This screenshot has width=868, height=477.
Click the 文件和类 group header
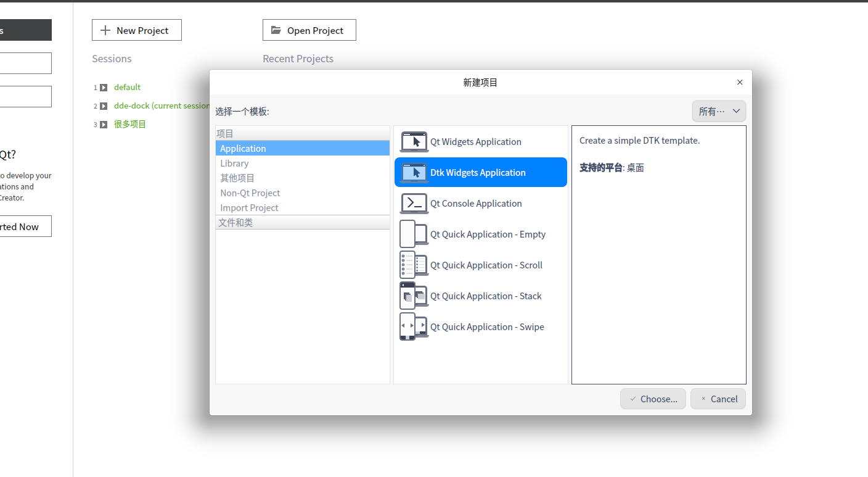coord(303,222)
